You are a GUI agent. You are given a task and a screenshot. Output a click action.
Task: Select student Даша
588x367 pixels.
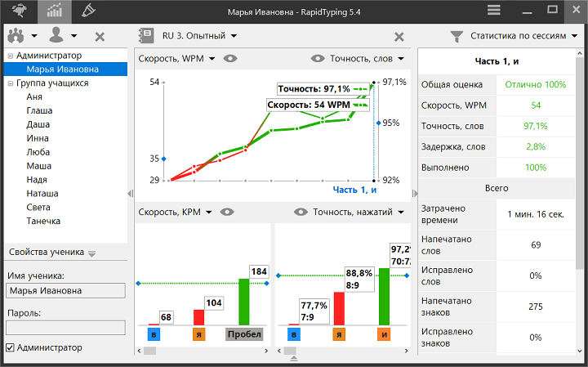(38, 124)
